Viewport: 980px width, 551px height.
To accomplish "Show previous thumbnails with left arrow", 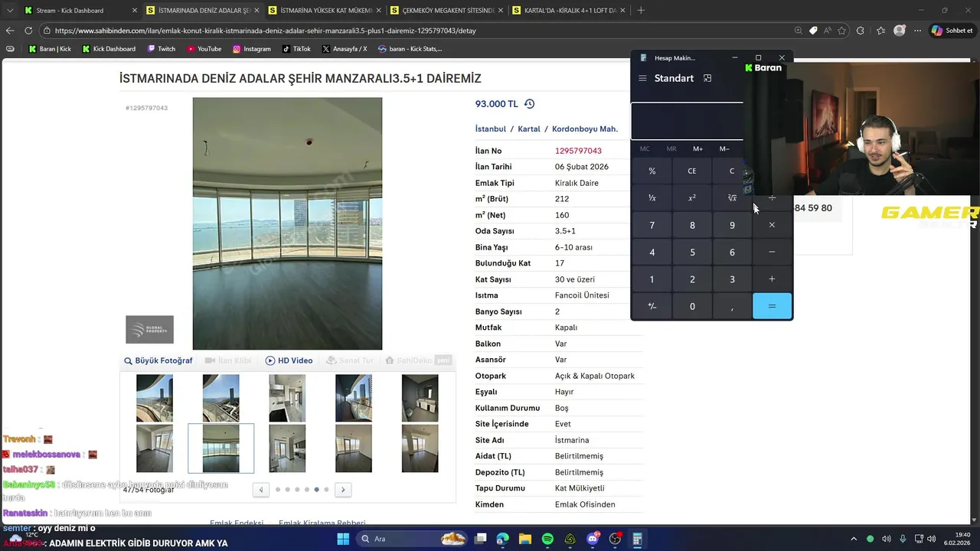I will pos(261,490).
